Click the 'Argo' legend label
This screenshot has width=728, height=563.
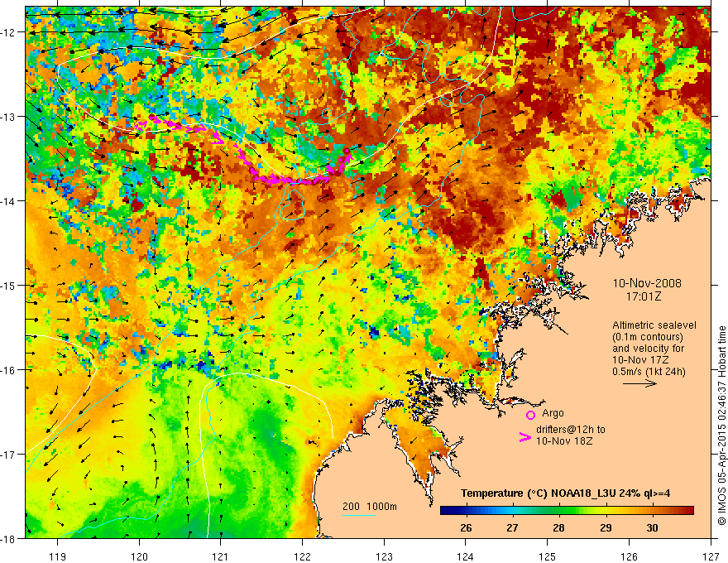(553, 413)
